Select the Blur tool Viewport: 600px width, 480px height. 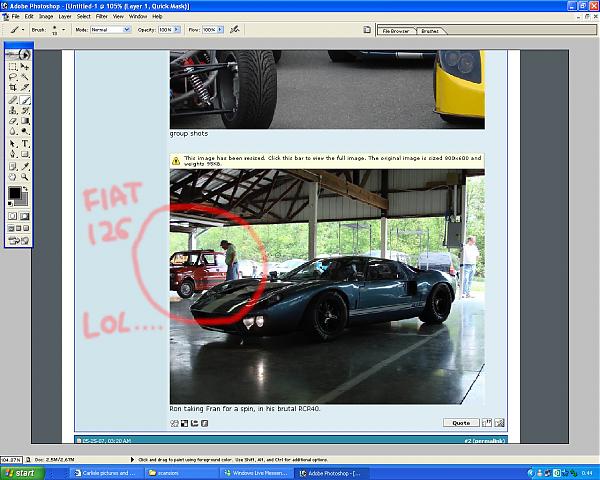13,131
